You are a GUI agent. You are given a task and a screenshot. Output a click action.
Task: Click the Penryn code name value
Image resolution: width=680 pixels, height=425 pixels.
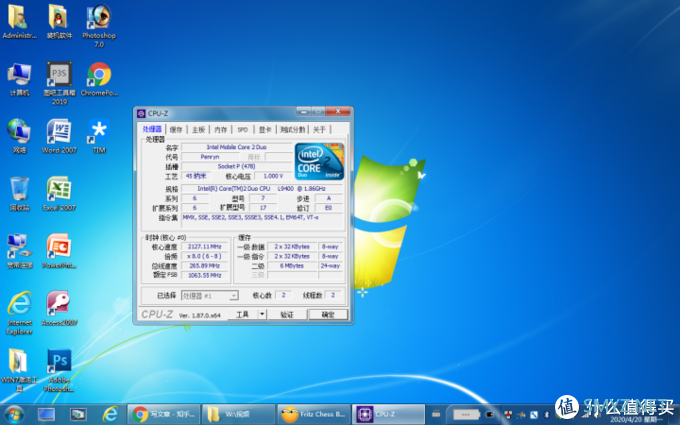click(210, 157)
